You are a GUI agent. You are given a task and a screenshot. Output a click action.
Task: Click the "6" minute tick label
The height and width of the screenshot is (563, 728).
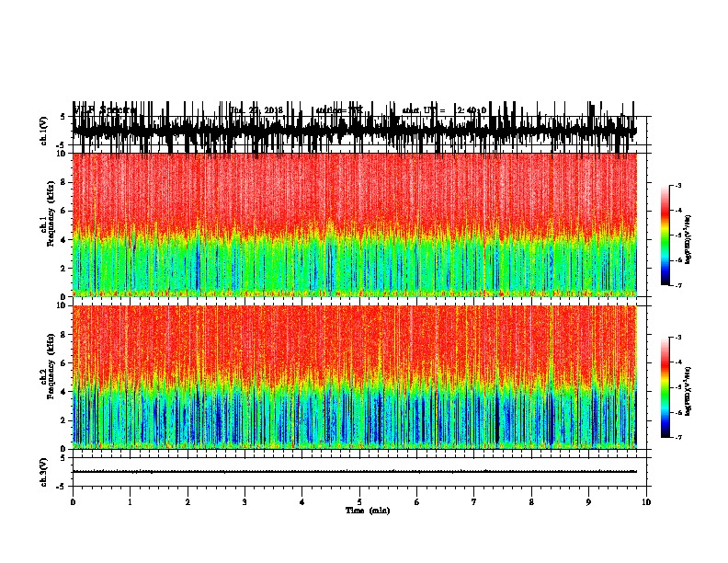pyautogui.click(x=416, y=502)
